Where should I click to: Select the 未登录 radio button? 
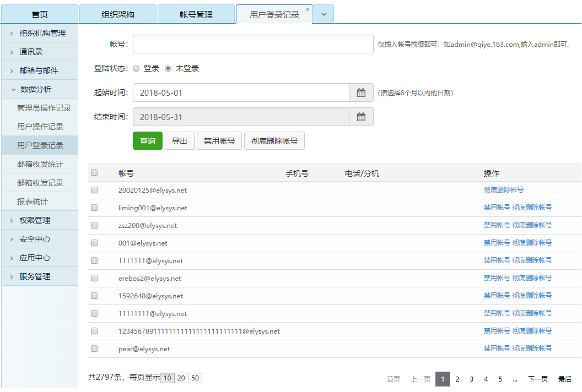(168, 69)
